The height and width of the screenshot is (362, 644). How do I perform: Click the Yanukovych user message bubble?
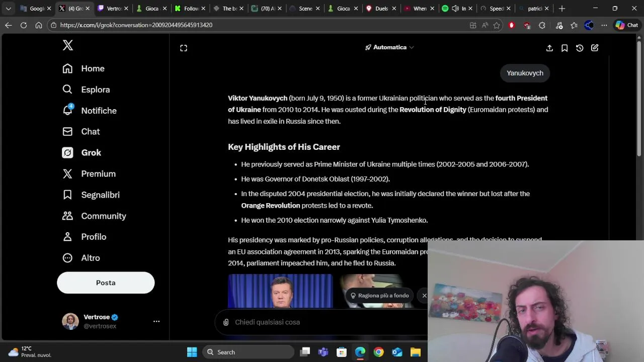pos(525,73)
